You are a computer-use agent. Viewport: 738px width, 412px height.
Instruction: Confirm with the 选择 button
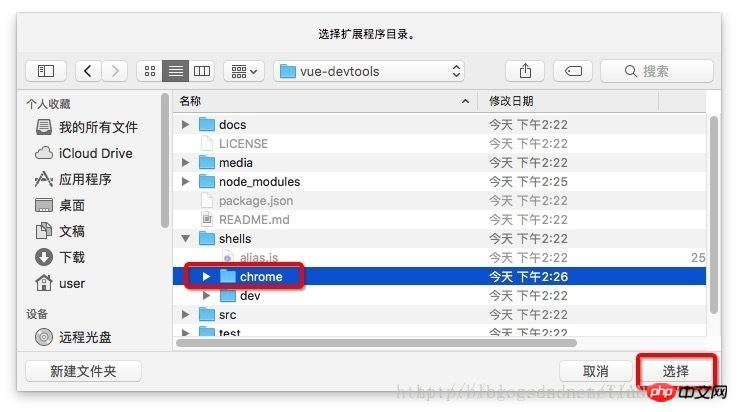point(676,372)
